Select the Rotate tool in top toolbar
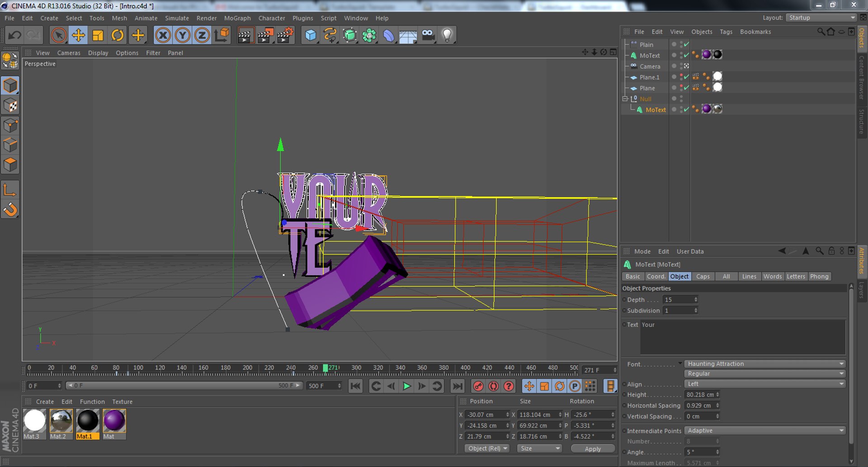Viewport: 868px width, 467px height. click(x=118, y=35)
